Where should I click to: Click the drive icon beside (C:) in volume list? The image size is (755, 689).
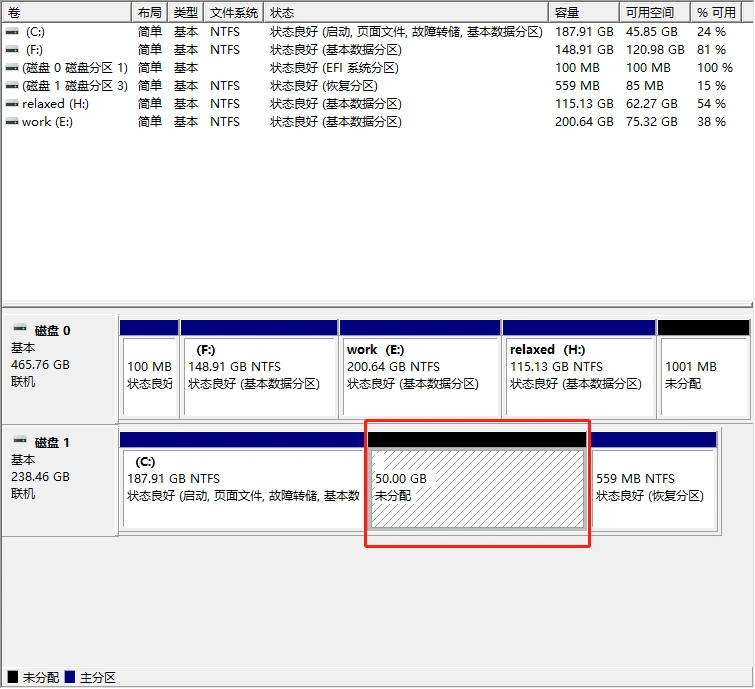[x=12, y=32]
